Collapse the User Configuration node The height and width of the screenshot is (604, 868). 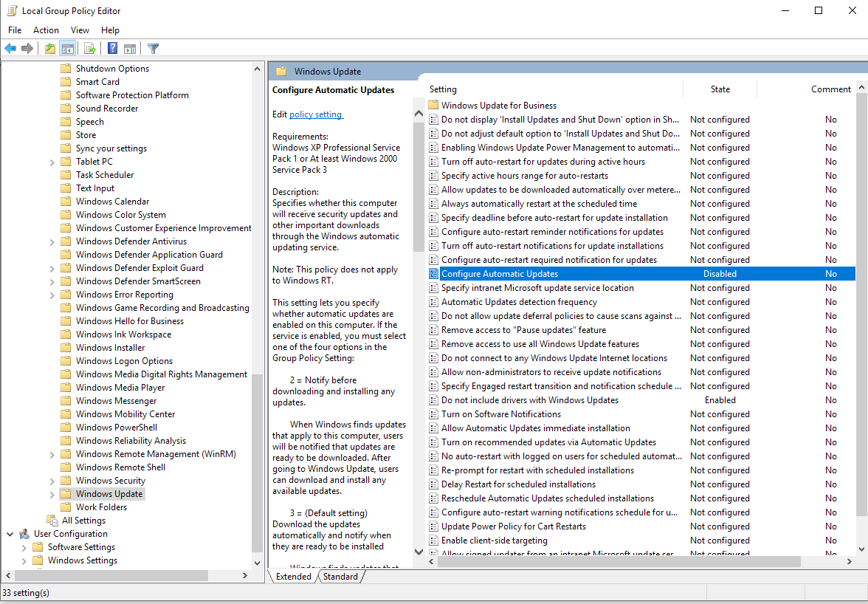coord(10,534)
